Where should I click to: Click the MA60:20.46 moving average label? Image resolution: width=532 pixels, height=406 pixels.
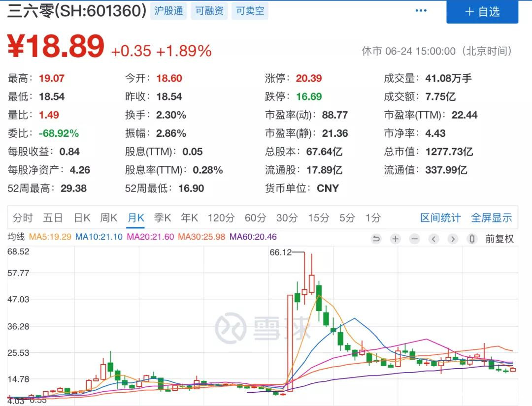(253, 237)
